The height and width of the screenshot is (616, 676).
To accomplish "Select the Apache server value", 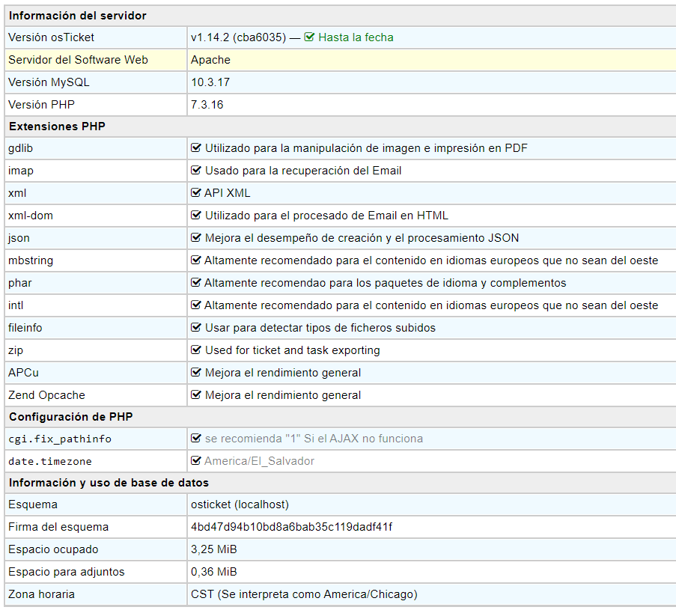I will click(210, 60).
